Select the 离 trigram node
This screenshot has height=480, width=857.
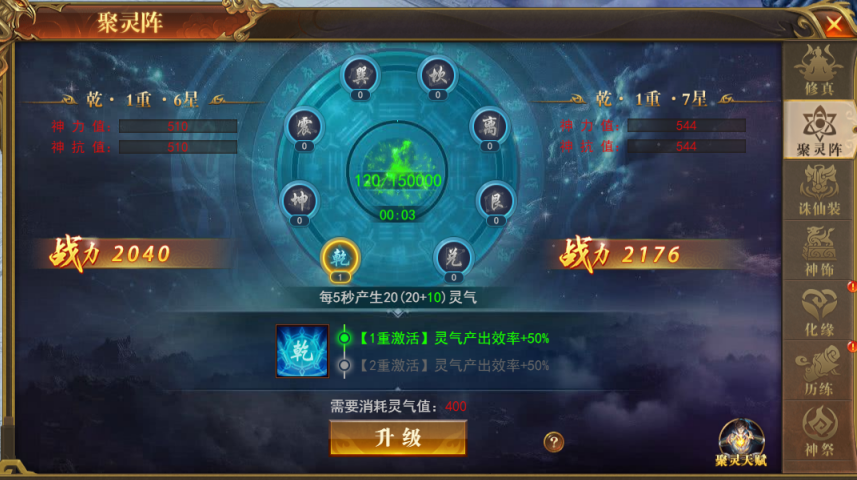(490, 128)
